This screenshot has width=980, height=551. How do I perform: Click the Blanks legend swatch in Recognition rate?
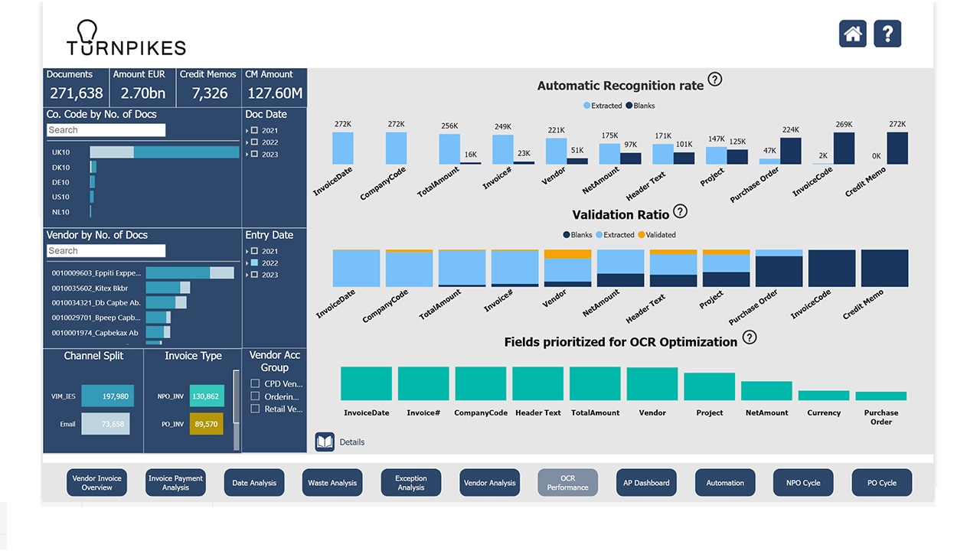point(629,106)
